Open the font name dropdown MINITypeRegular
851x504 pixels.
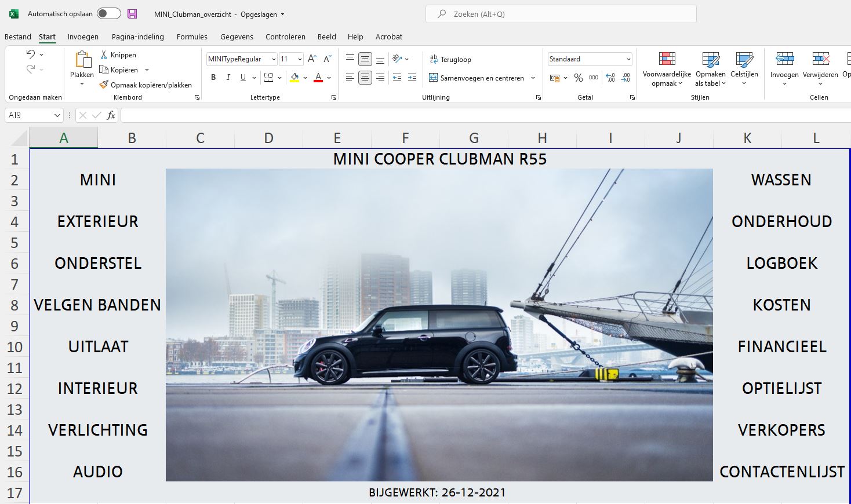pos(274,59)
